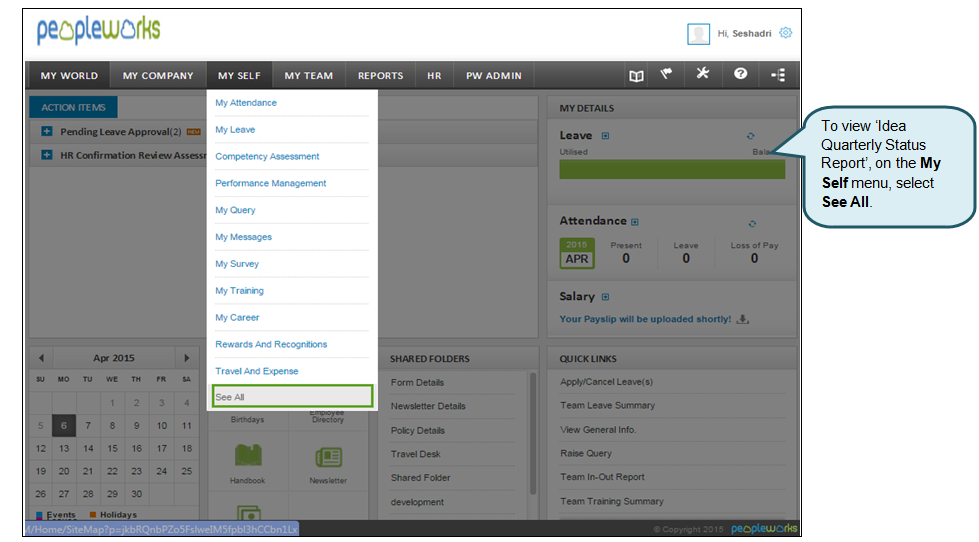Click the payslip will be uploaded shortly link
979x542 pixels.
coord(645,319)
